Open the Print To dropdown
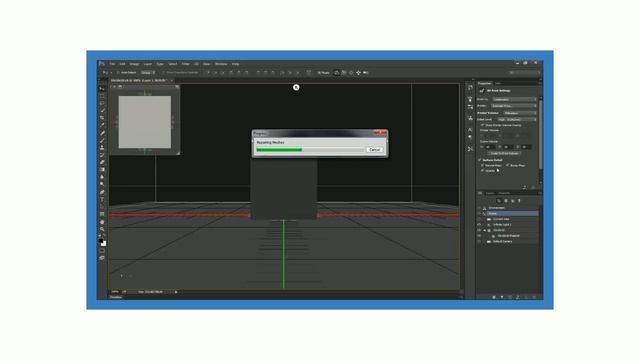640x360 pixels. click(x=514, y=99)
